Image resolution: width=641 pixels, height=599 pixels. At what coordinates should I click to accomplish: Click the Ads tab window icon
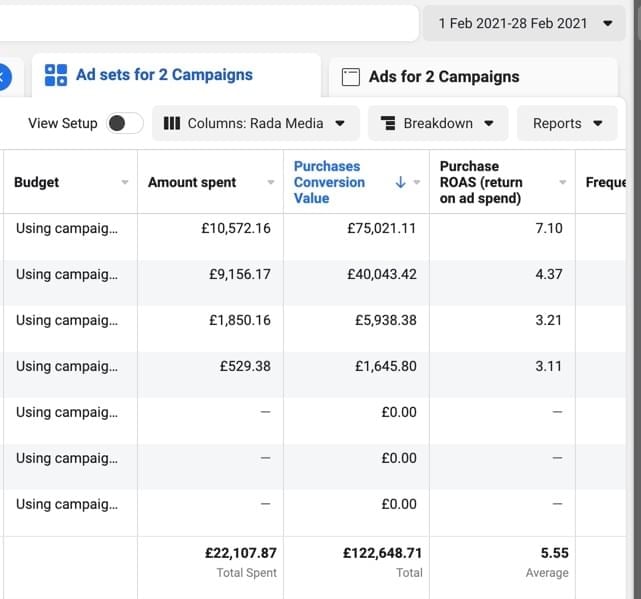pyautogui.click(x=350, y=77)
